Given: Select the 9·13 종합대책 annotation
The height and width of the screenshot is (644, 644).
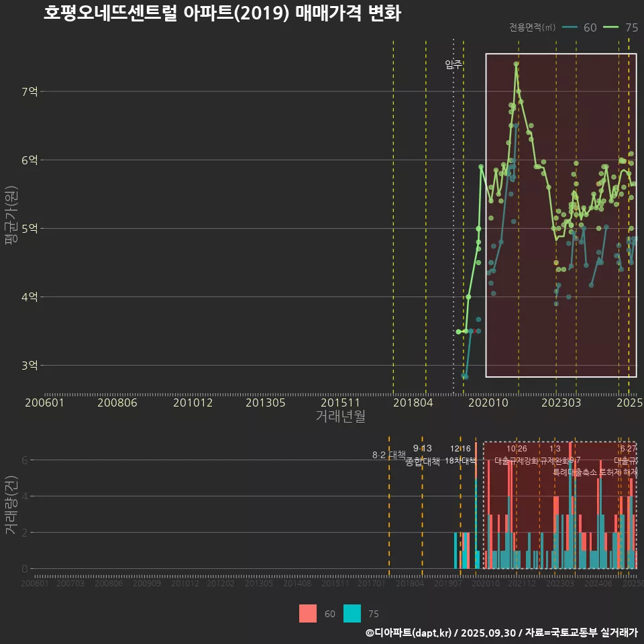Looking at the screenshot, I should [423, 455].
